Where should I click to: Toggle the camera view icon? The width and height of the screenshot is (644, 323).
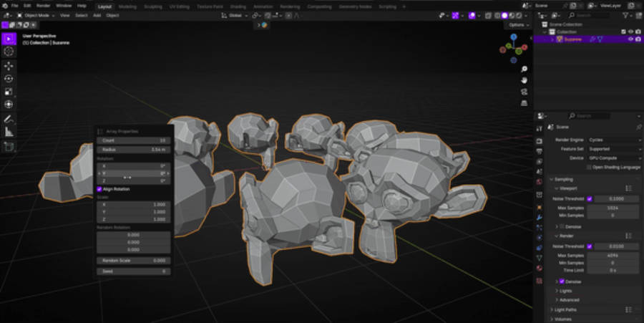click(524, 92)
